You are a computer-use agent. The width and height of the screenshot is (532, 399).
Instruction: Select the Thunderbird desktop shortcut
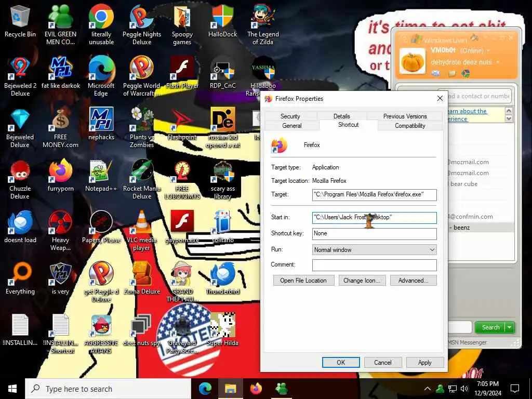coord(222,278)
